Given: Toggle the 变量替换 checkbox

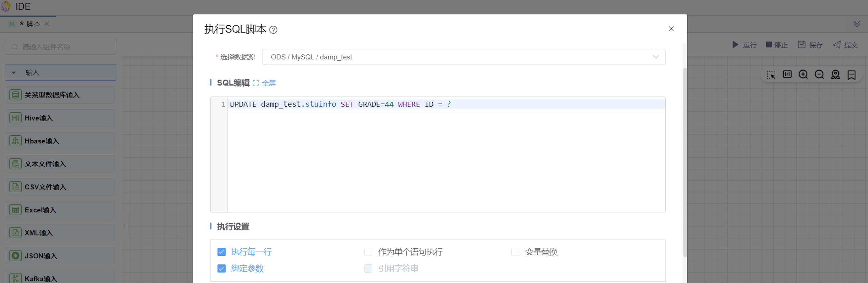Looking at the screenshot, I should (x=515, y=252).
